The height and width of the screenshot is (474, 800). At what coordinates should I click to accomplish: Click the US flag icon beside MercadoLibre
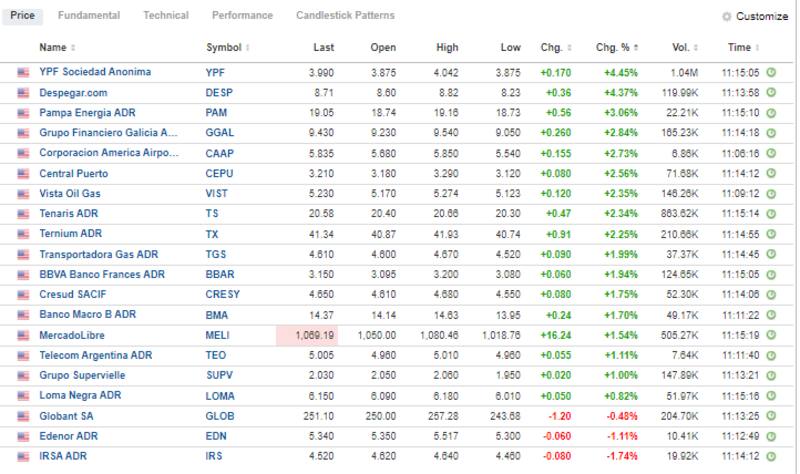(23, 336)
